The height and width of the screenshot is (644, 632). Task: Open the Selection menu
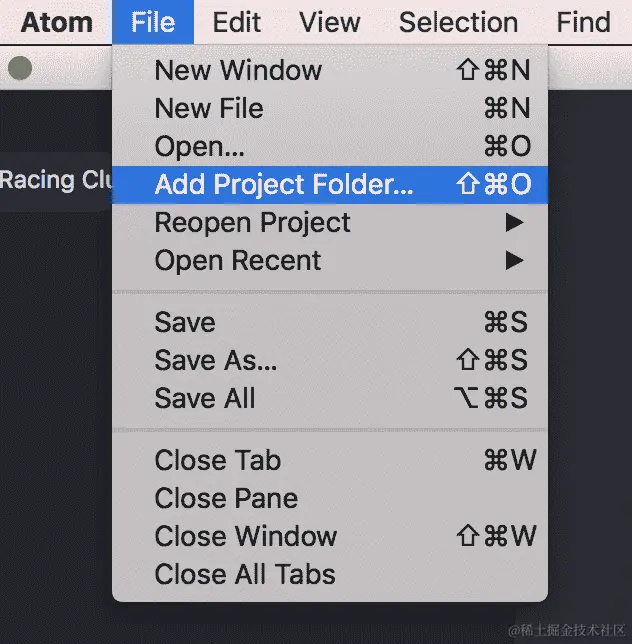[x=458, y=22]
